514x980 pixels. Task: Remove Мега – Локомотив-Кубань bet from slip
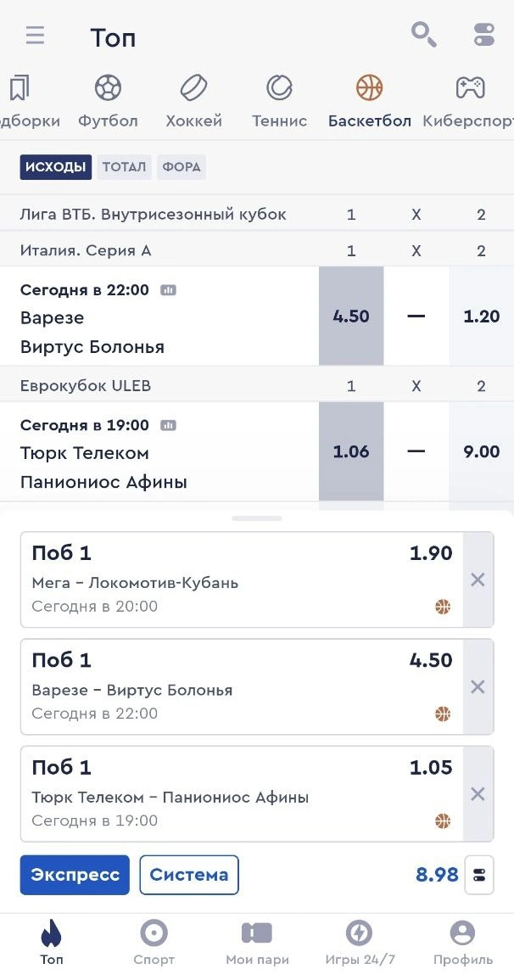coord(478,580)
